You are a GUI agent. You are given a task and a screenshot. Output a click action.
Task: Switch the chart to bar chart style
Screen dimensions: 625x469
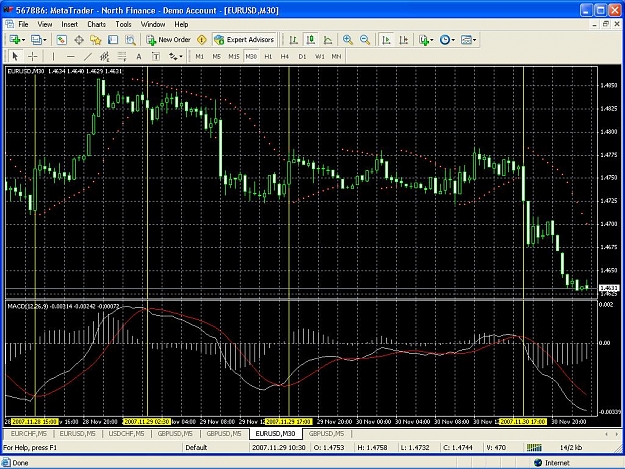294,40
